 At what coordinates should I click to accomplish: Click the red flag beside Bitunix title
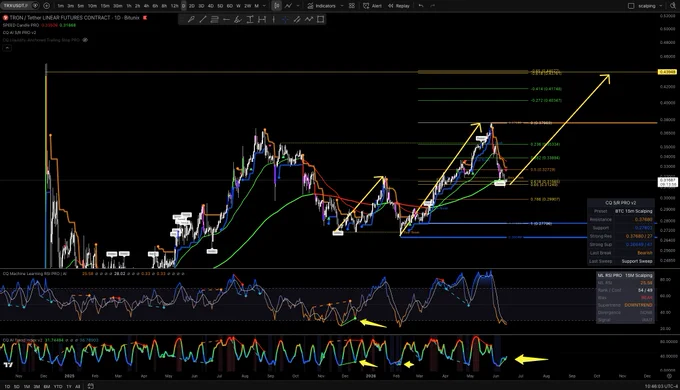[145, 18]
